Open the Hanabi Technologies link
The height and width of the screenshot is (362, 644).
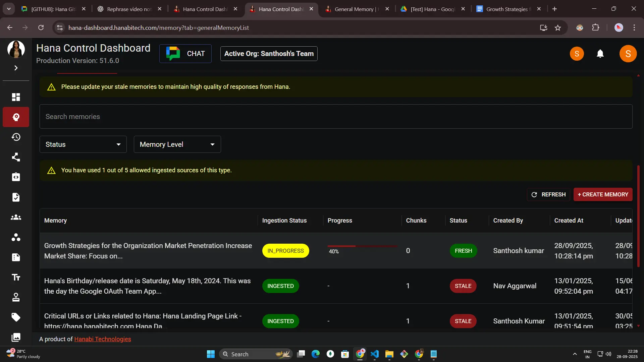(x=102, y=339)
